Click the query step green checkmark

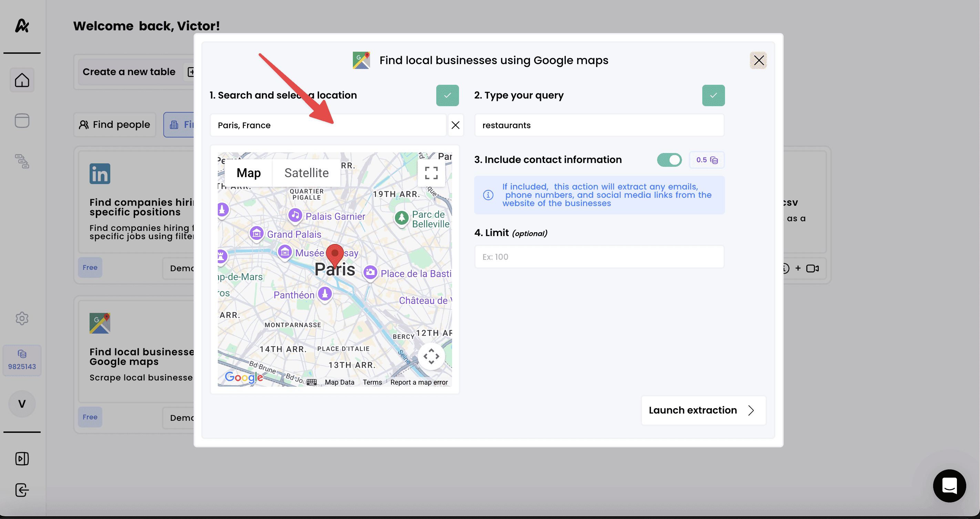pyautogui.click(x=713, y=95)
